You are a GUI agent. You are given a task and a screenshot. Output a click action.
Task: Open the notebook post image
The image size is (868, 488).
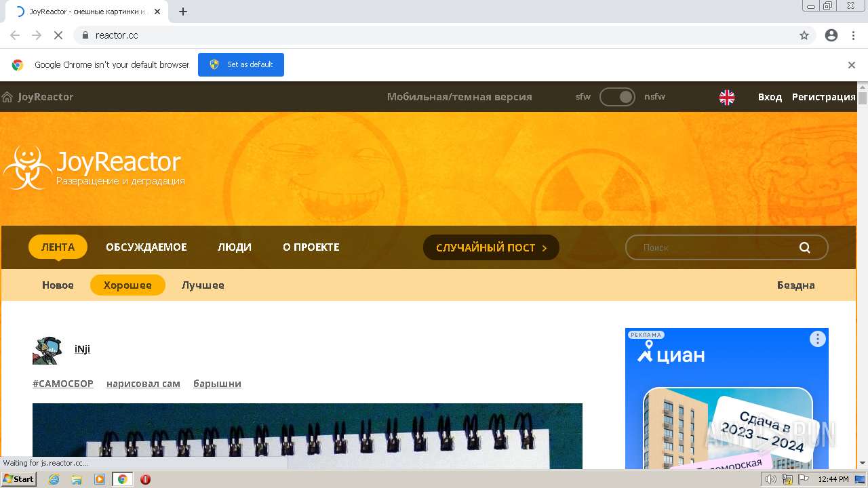307,436
